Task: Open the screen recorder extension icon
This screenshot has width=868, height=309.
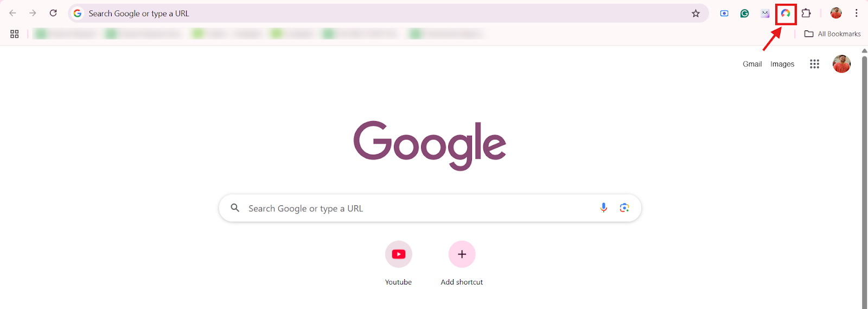Action: tap(724, 14)
